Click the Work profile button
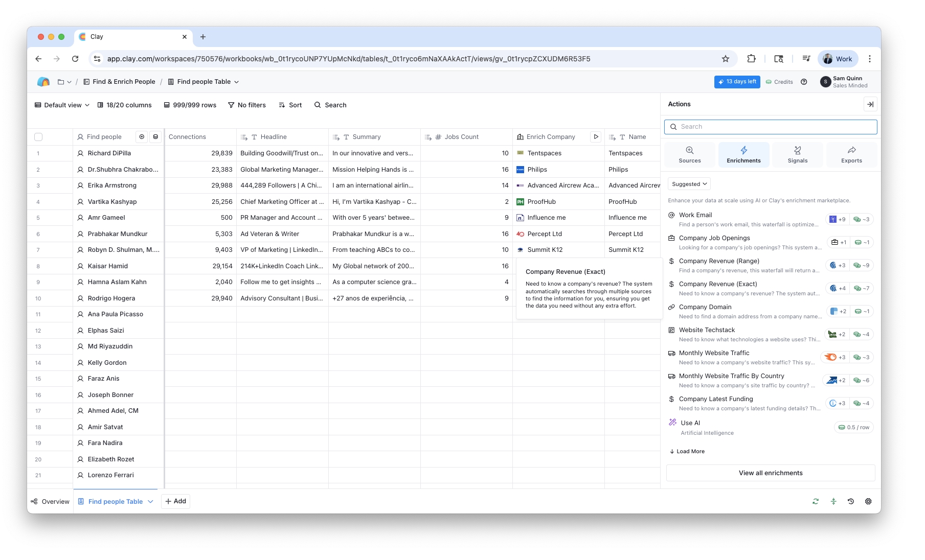Image resolution: width=925 pixels, height=560 pixels. [x=838, y=59]
